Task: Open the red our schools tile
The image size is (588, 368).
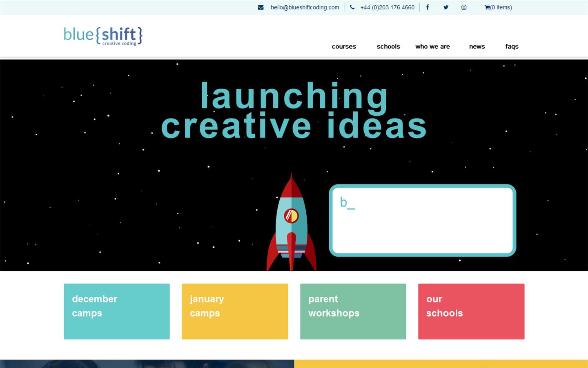Action: point(471,311)
